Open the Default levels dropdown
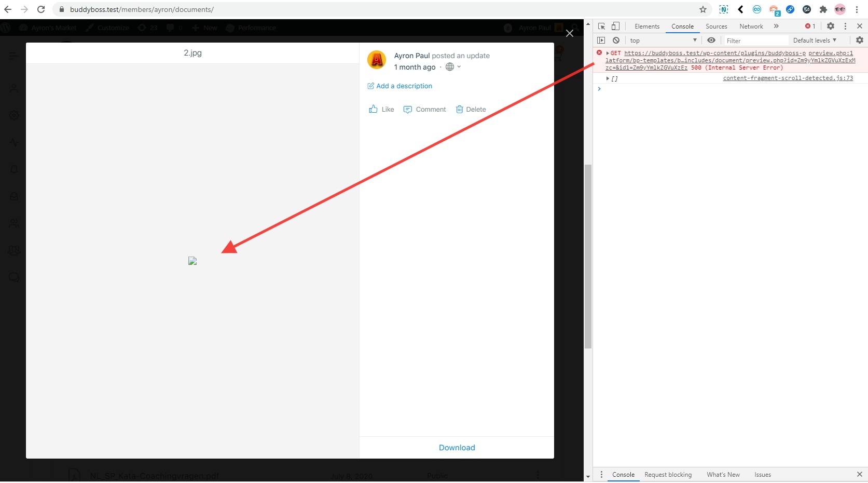This screenshot has width=868, height=483. click(x=815, y=40)
